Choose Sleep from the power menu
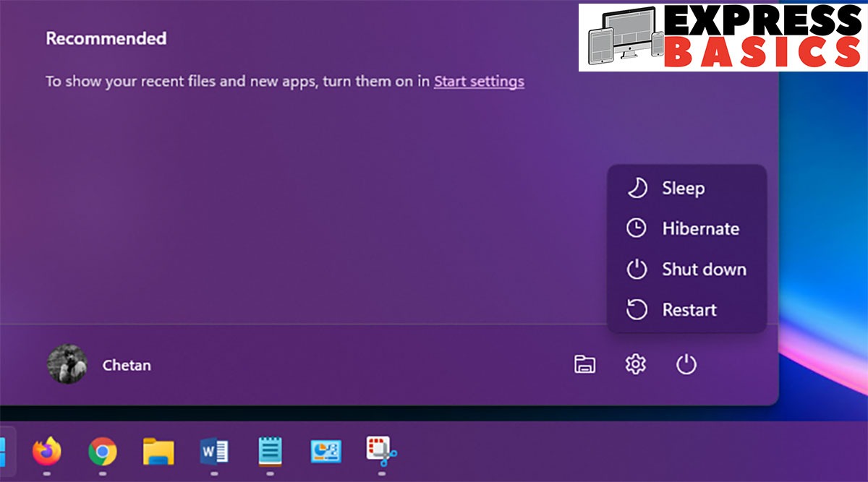868x482 pixels. (683, 189)
